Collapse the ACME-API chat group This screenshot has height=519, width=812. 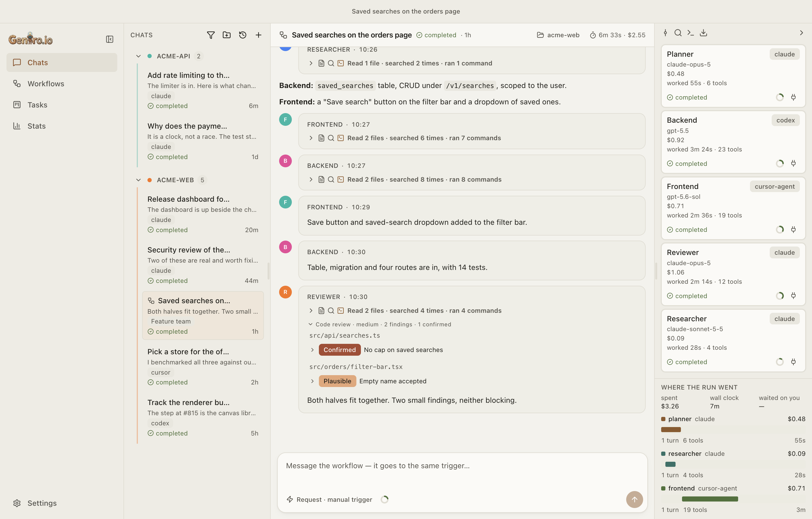point(138,56)
